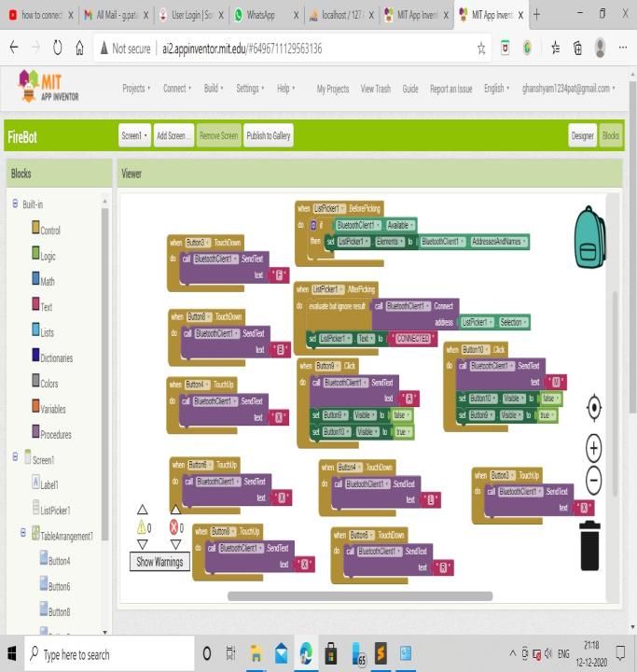This screenshot has height=672, width=637.
Task: Open the My Projects link
Action: 333,89
